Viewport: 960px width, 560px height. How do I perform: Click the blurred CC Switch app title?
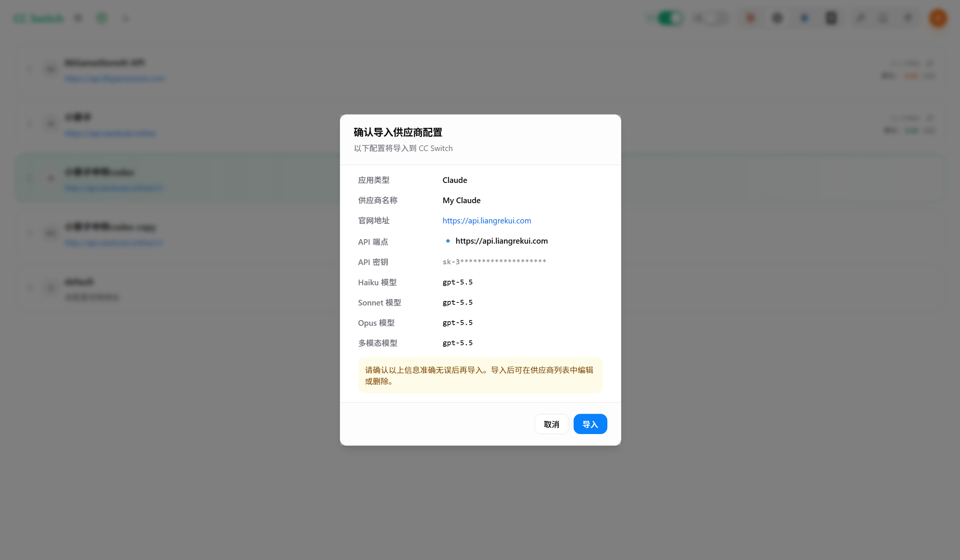[39, 18]
